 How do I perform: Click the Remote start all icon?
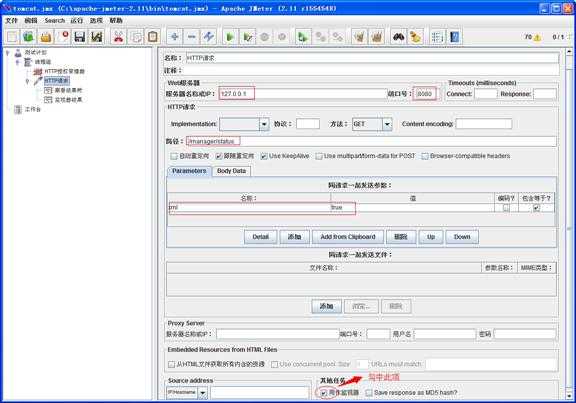point(303,37)
